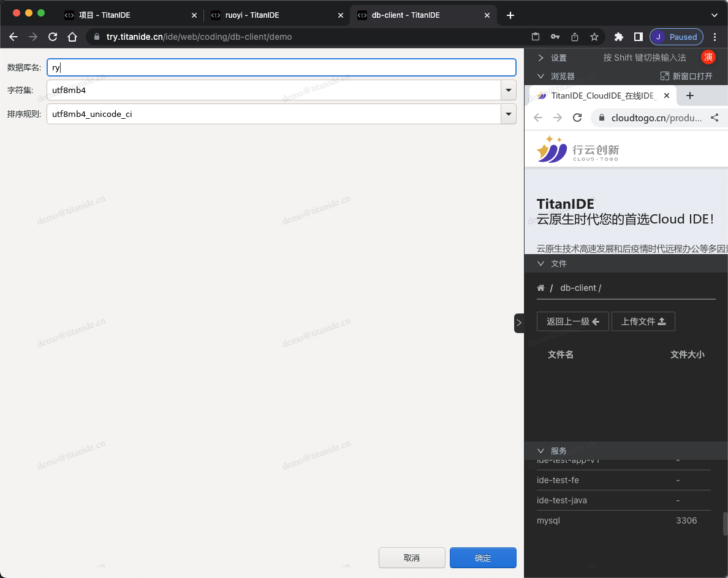Click home icon in file breadcrumb

tap(540, 288)
